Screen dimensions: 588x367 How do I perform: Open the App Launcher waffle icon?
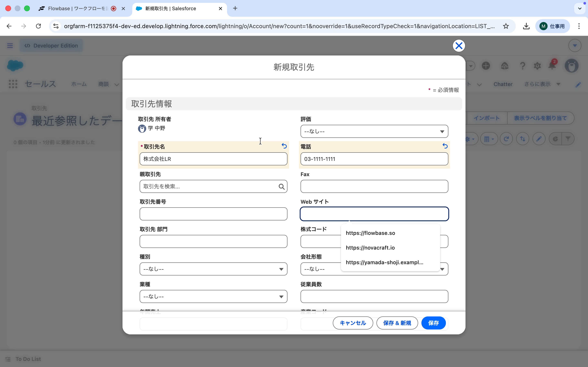[x=13, y=84]
